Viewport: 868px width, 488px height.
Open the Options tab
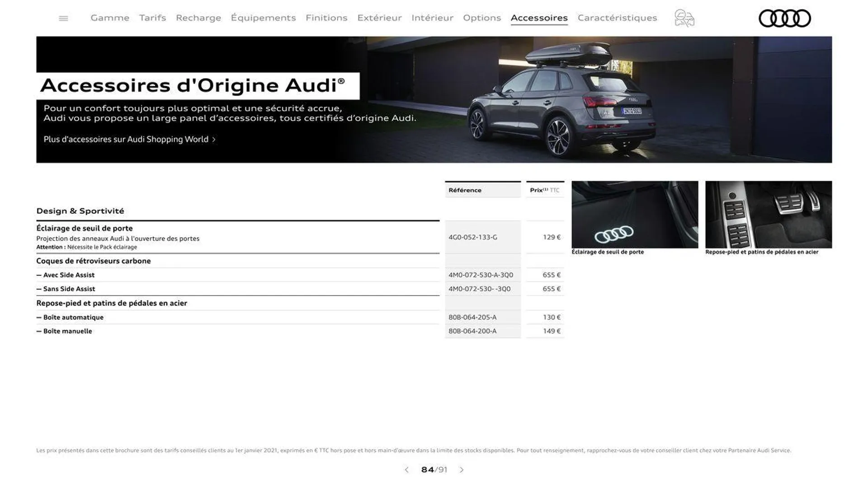pyautogui.click(x=482, y=18)
